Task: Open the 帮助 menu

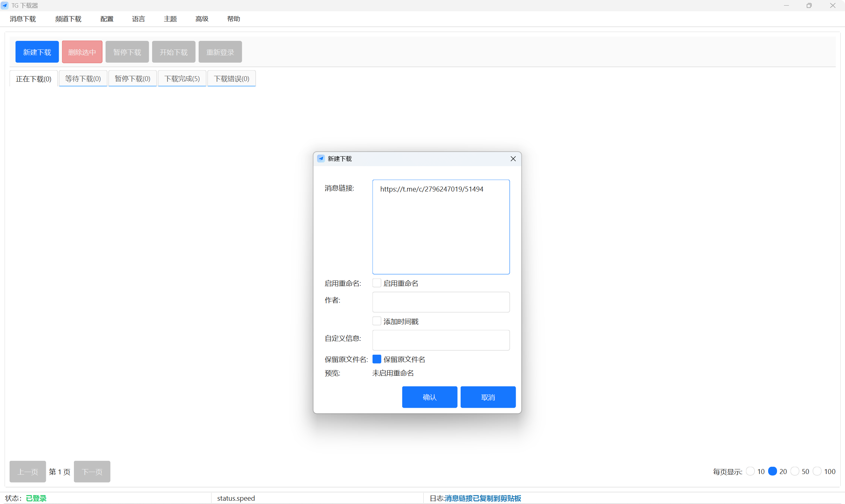Action: point(234,19)
